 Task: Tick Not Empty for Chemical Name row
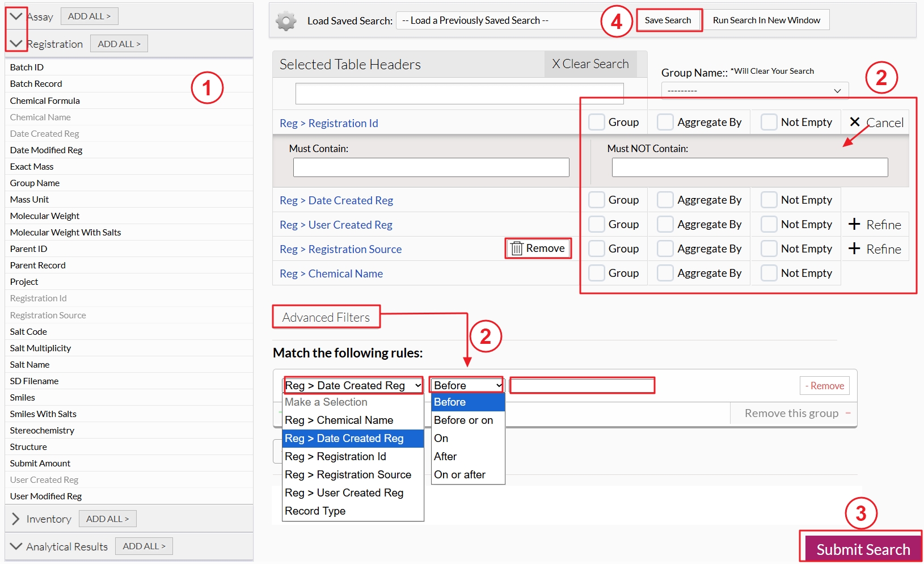(x=769, y=273)
